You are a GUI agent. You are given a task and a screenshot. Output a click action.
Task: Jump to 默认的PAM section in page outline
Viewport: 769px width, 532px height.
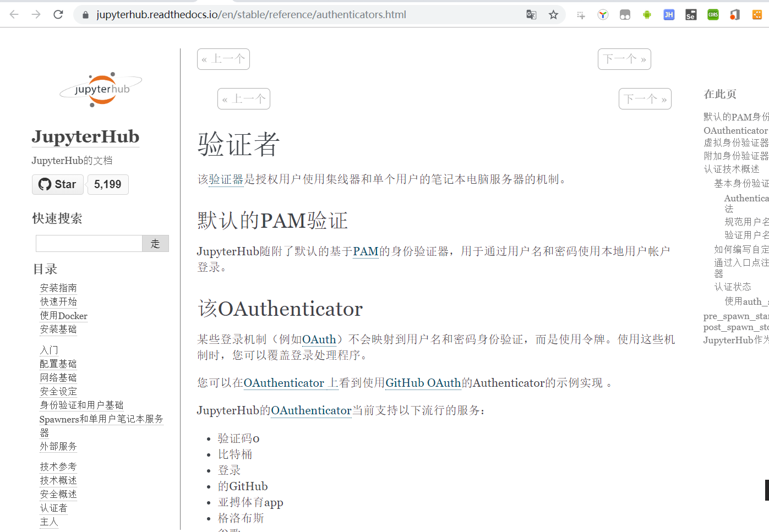[736, 117]
